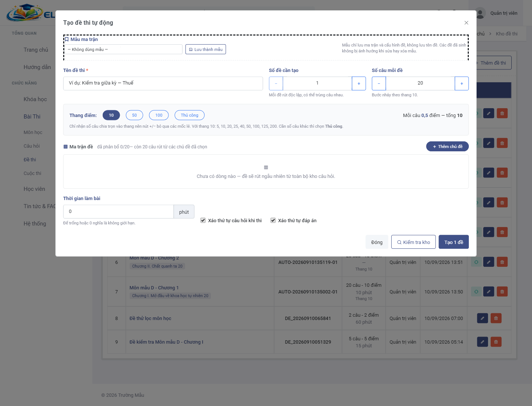Choose the Thủ công scale option
This screenshot has width=532, height=406.
(190, 115)
